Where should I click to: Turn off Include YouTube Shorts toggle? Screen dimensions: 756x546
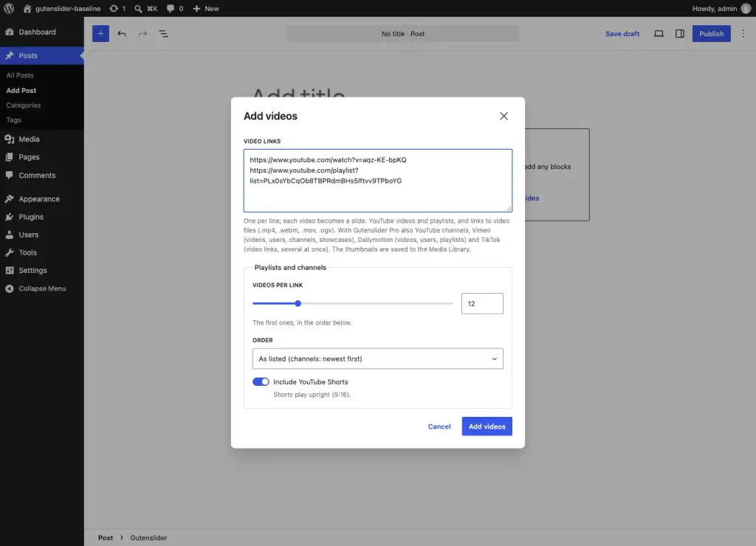261,381
